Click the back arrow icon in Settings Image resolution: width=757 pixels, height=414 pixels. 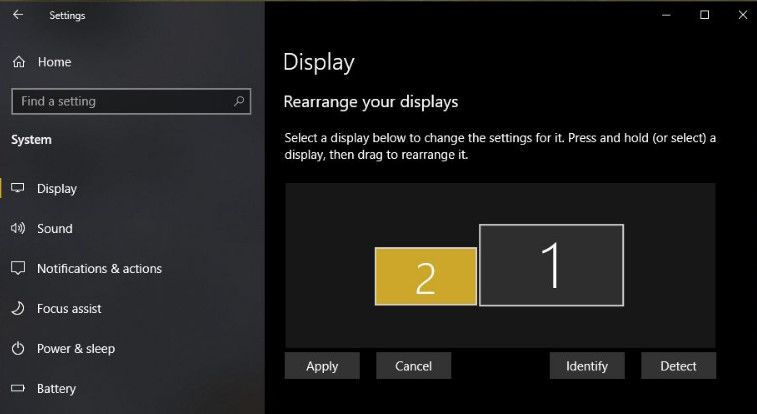18,15
